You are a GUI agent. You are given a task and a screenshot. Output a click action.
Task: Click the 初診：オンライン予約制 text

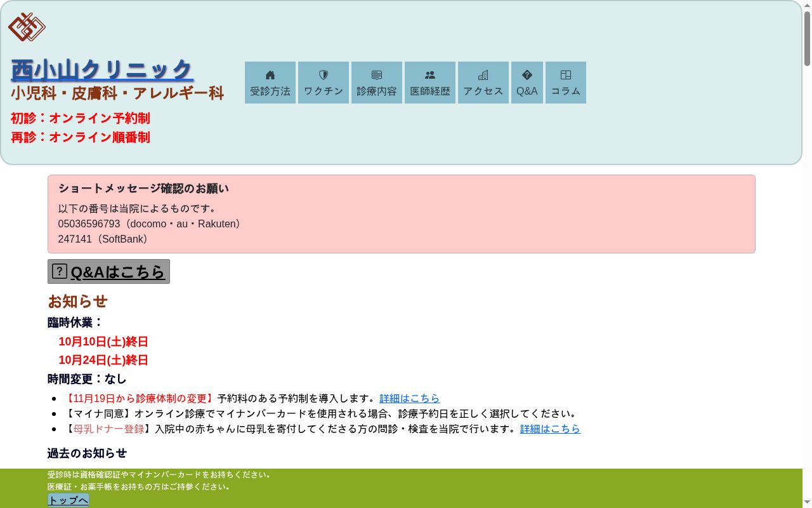click(x=81, y=118)
